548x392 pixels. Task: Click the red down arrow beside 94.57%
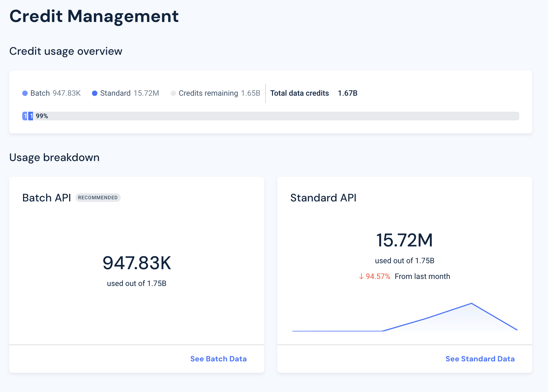click(x=361, y=277)
